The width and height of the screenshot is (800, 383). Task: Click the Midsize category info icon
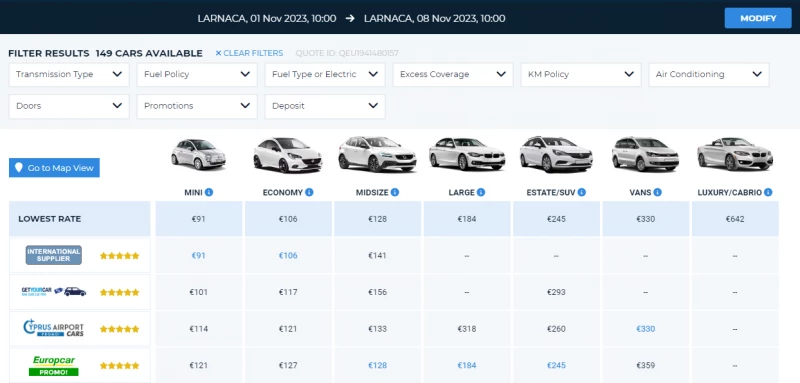395,192
